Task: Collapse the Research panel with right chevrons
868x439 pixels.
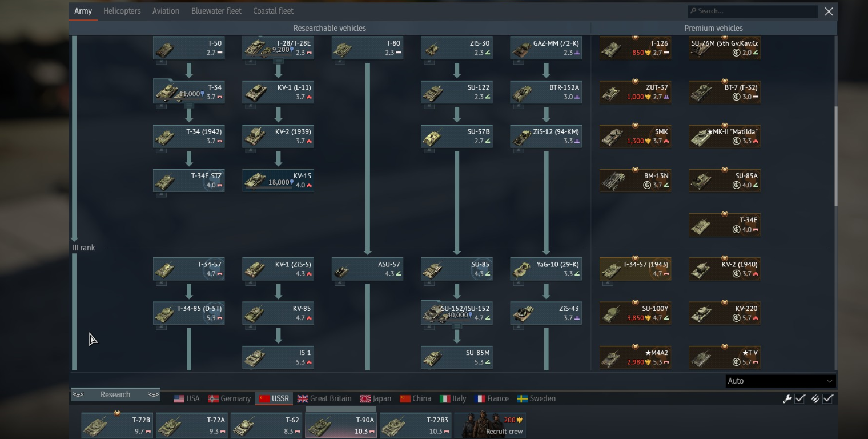Action: click(153, 394)
